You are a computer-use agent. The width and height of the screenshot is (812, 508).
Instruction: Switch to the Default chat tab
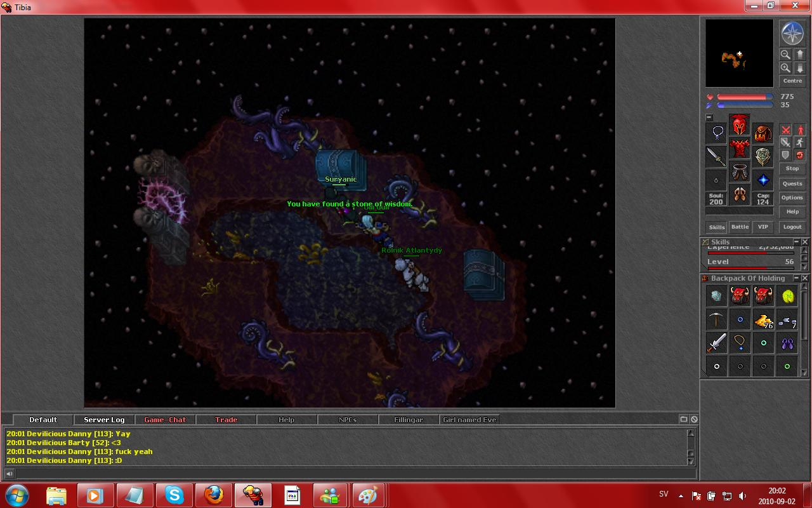coord(43,420)
